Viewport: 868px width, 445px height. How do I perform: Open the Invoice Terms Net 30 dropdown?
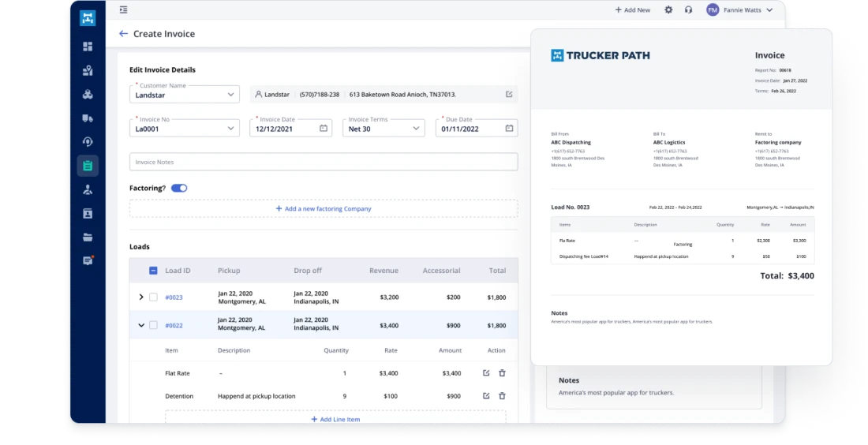[x=385, y=129]
